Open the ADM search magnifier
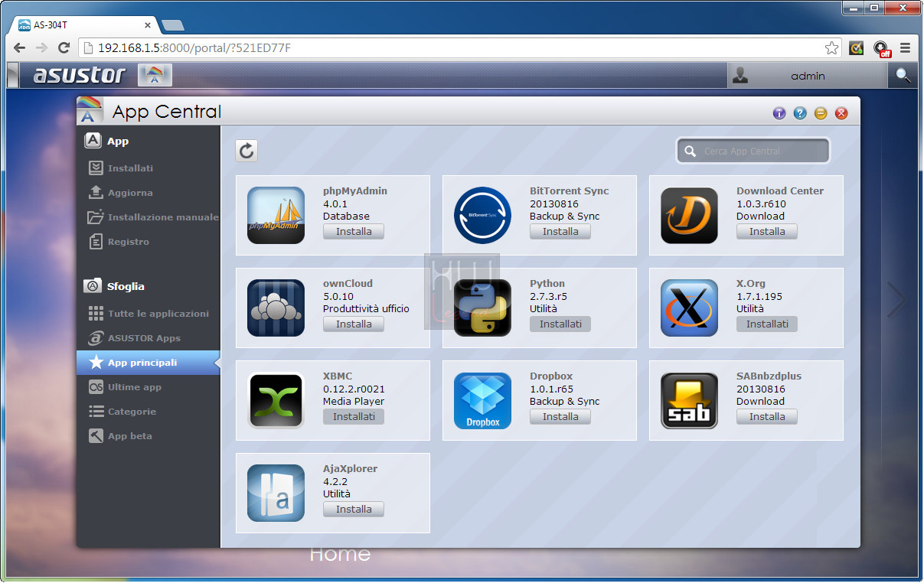Screen dimensions: 924x583 coord(903,75)
